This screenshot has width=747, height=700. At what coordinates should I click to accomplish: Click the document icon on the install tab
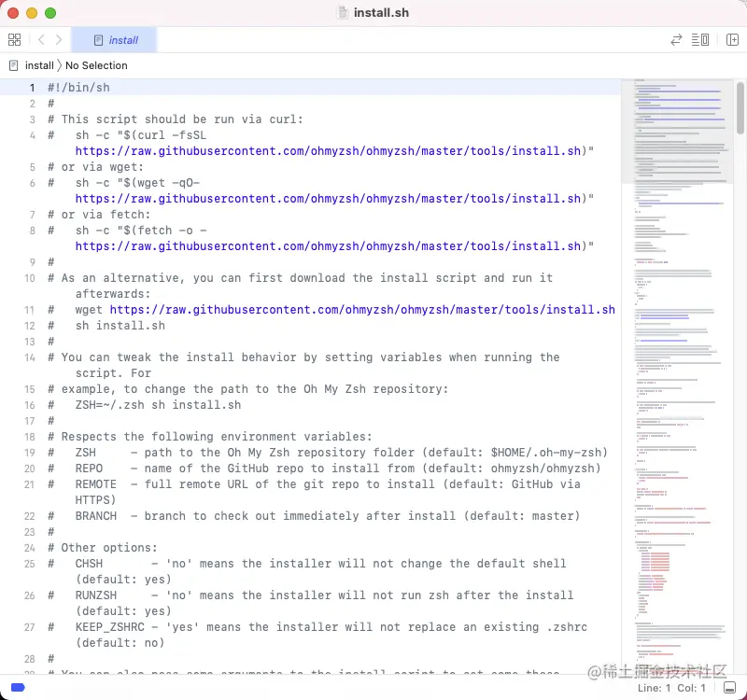click(100, 39)
